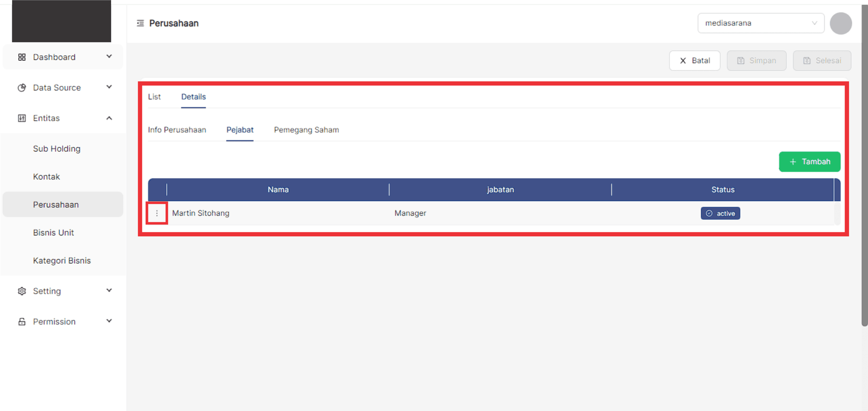The width and height of the screenshot is (868, 411).
Task: Click the Batal cancel button
Action: [694, 60]
